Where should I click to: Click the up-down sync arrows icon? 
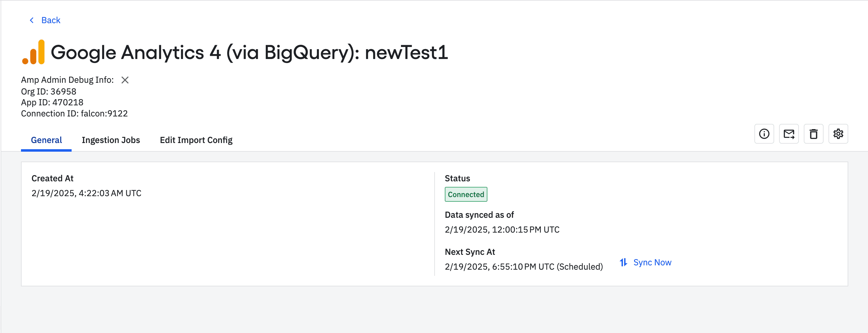point(623,262)
